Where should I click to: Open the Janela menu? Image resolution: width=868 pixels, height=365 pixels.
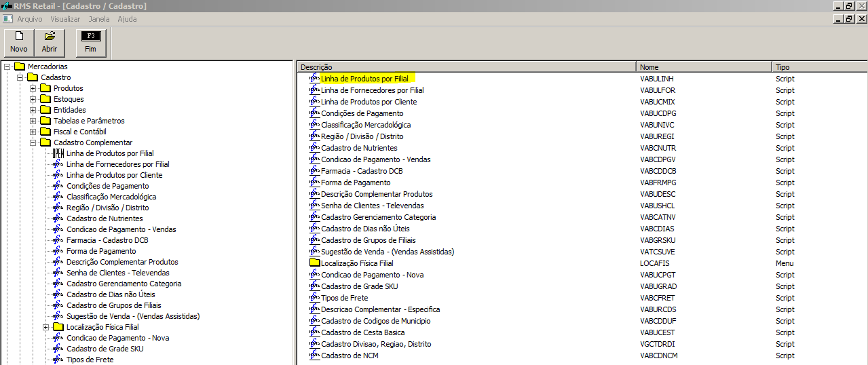tap(99, 19)
